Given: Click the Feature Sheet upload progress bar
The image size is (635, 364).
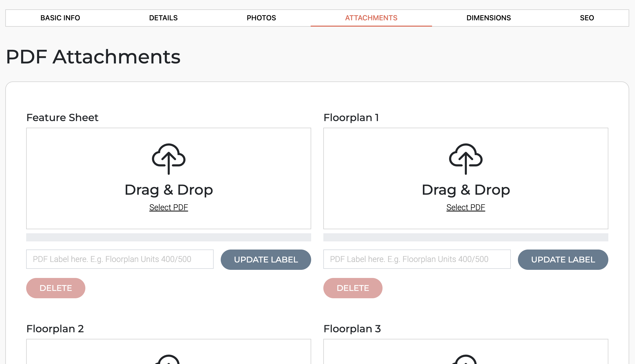Looking at the screenshot, I should coord(168,237).
